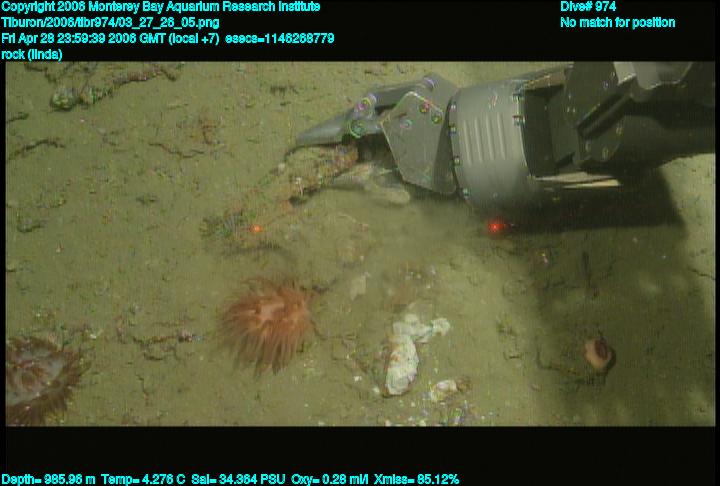720x486 pixels.
Task: Click the small pink closed anemone at right
Action: (x=599, y=354)
